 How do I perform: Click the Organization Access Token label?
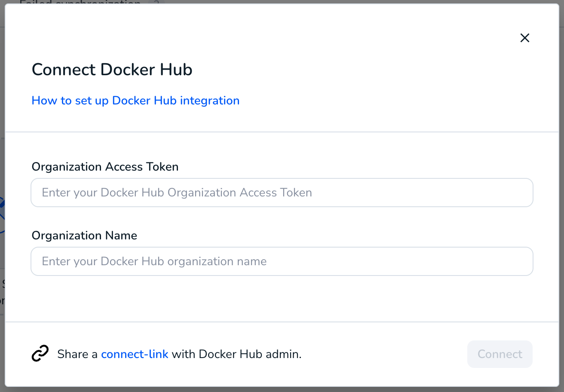(x=105, y=167)
